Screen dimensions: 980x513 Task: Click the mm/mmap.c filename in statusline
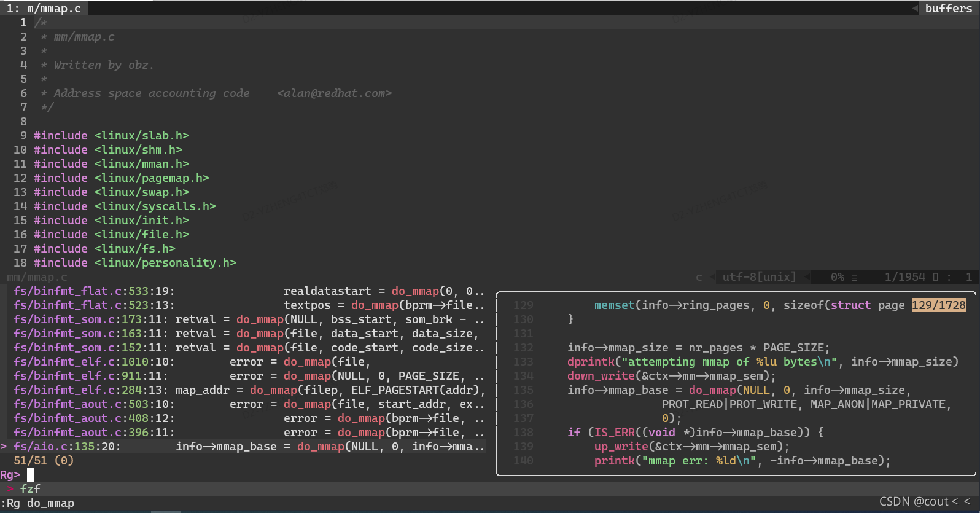[x=37, y=277]
